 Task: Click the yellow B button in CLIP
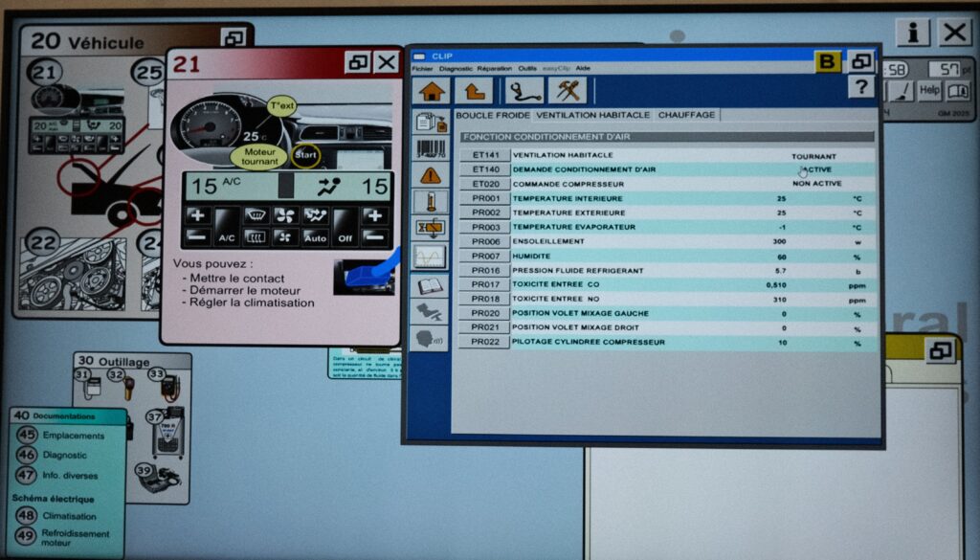828,62
